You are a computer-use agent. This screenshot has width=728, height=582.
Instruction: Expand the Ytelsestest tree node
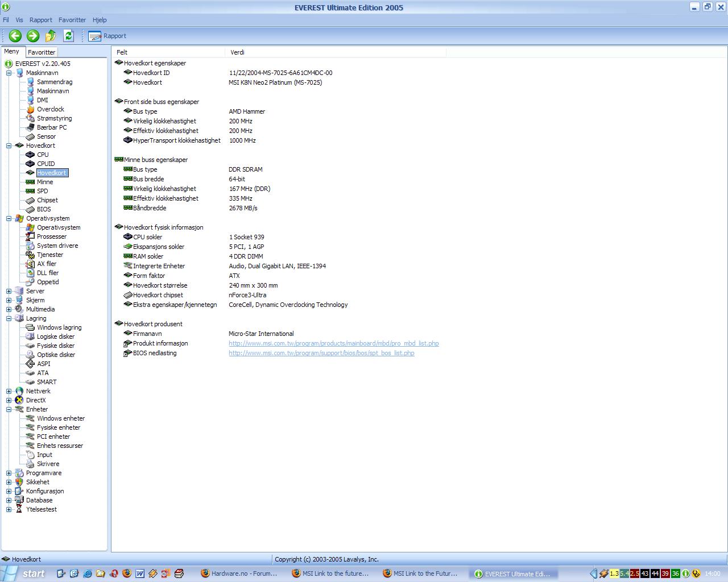(x=9, y=509)
